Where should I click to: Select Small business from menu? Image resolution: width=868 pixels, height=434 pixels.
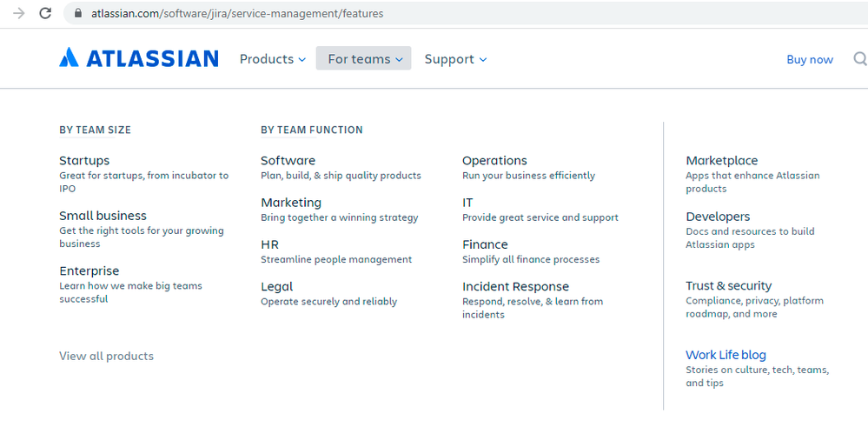click(103, 216)
